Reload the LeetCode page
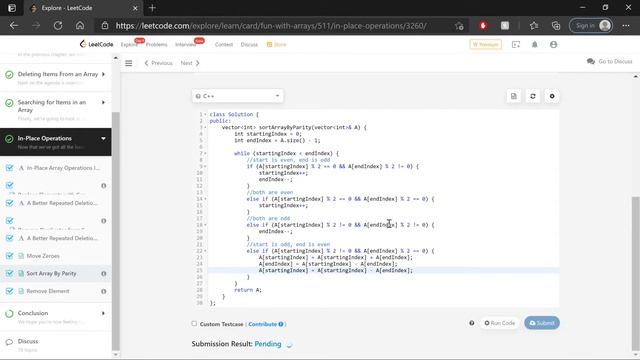The height and width of the screenshot is (360, 640). coord(58,26)
